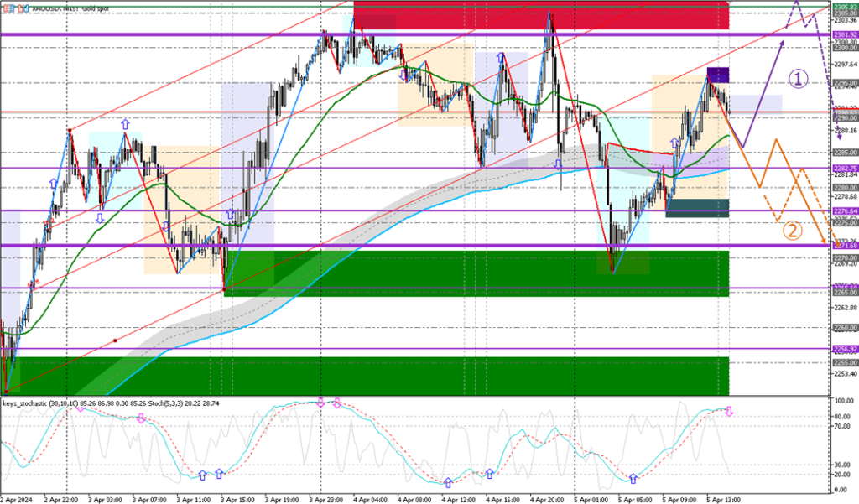Click down arrow below the 4 Apr 20:00 candle
Image resolution: width=859 pixels, height=504 pixels.
[558, 164]
